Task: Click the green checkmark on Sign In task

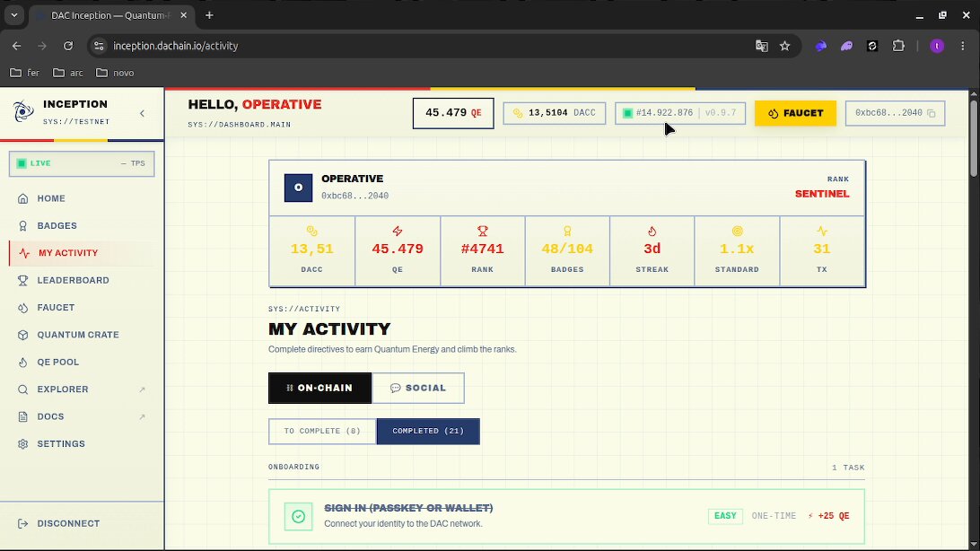Action: coord(298,517)
